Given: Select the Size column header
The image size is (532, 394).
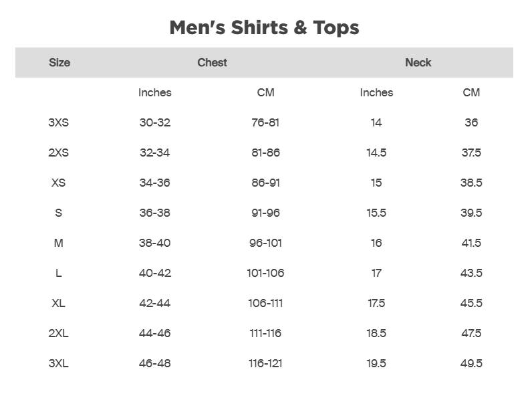Looking at the screenshot, I should click(59, 63).
